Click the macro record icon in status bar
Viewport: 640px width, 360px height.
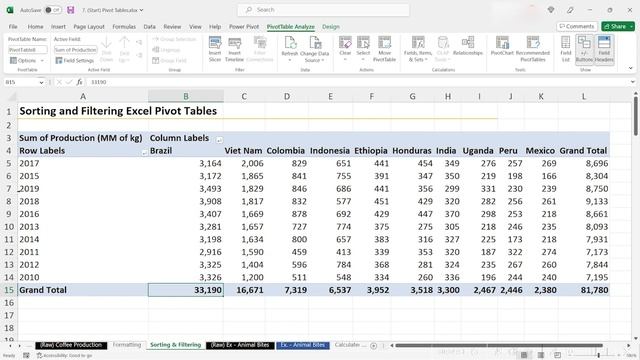26,356
